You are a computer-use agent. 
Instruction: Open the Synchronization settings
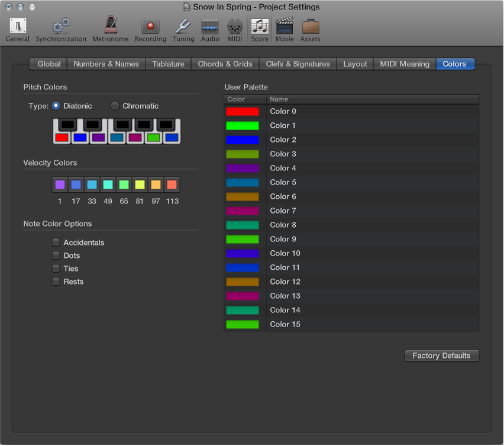click(60, 27)
